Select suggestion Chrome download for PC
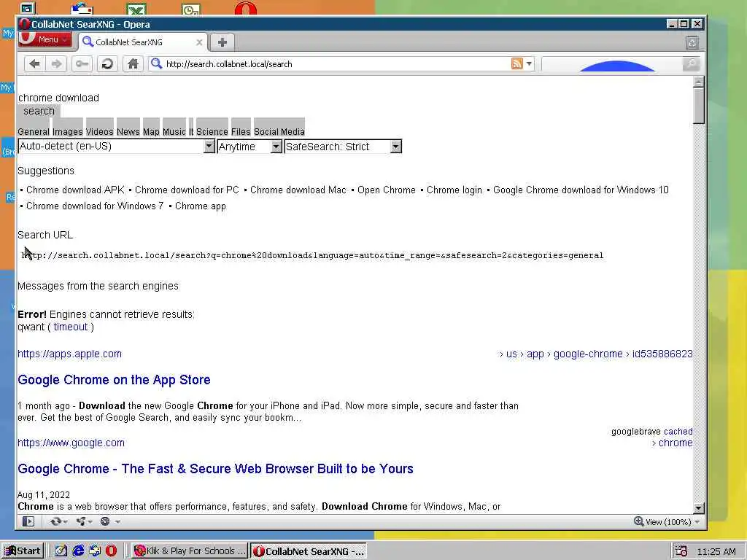The width and height of the screenshot is (747, 560). 187,190
